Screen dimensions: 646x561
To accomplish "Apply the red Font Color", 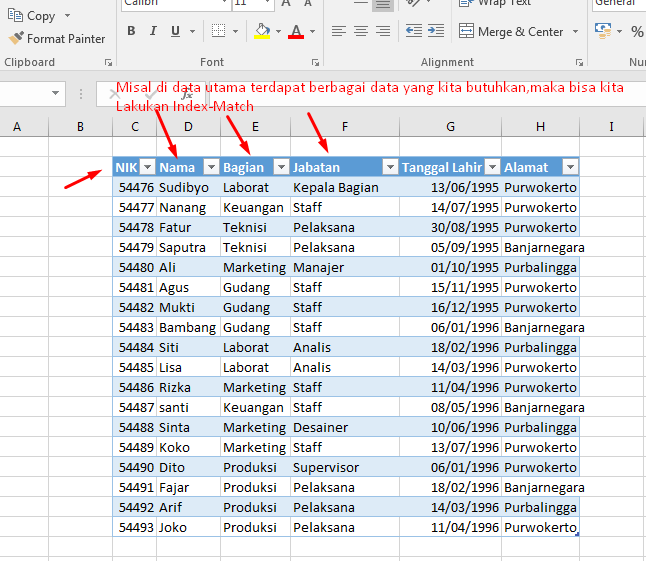I will [296, 31].
